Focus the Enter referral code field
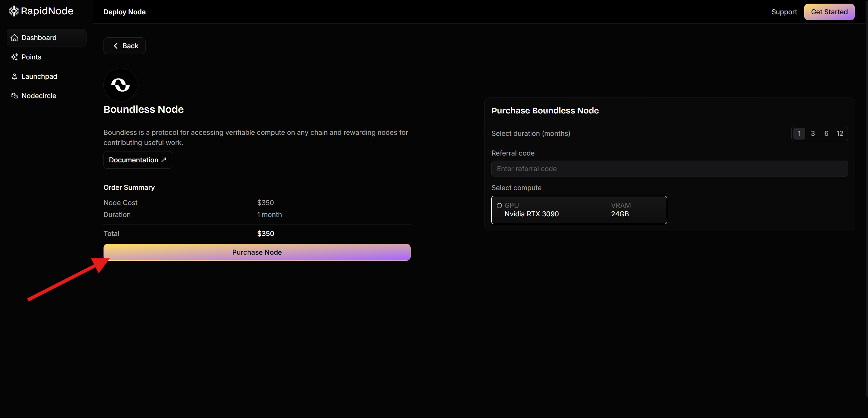The width and height of the screenshot is (868, 418). coord(669,169)
